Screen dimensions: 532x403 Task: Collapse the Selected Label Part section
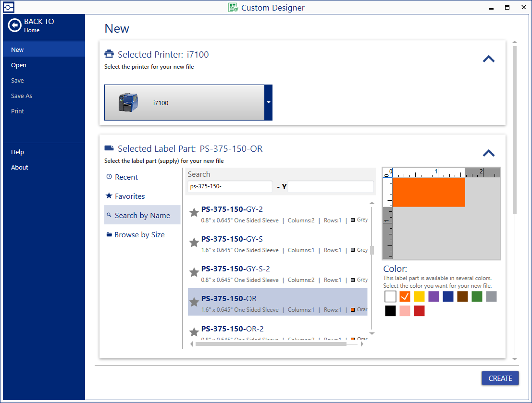pos(489,153)
